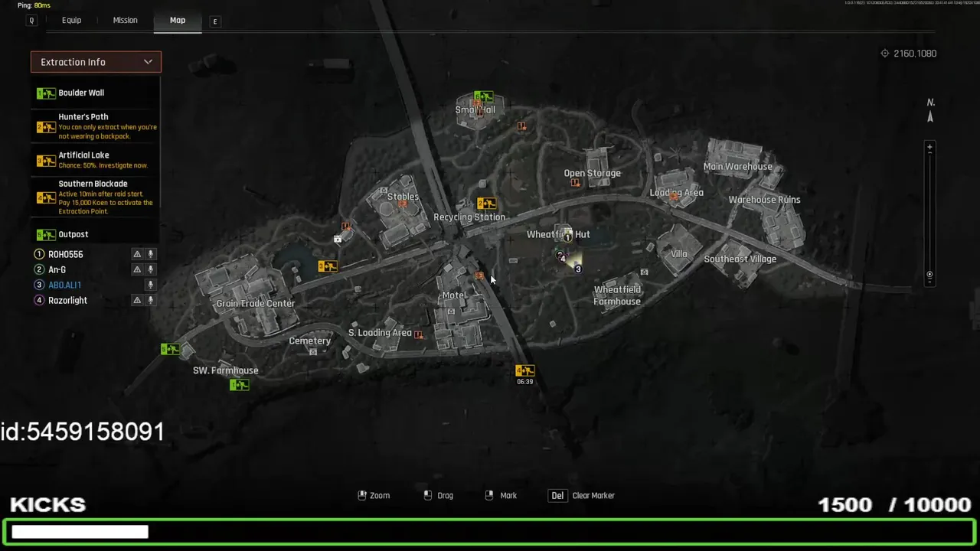Click teammate marker 3 on the map

click(x=578, y=269)
